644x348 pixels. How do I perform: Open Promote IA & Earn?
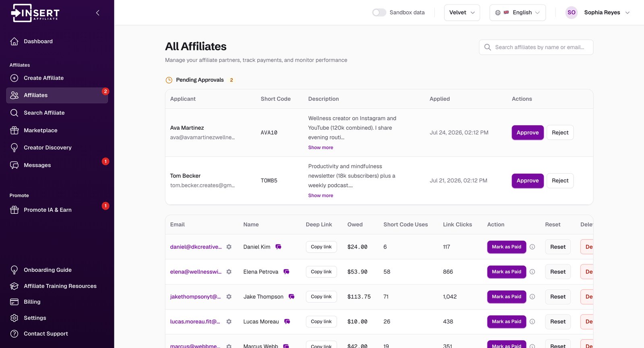(57, 210)
